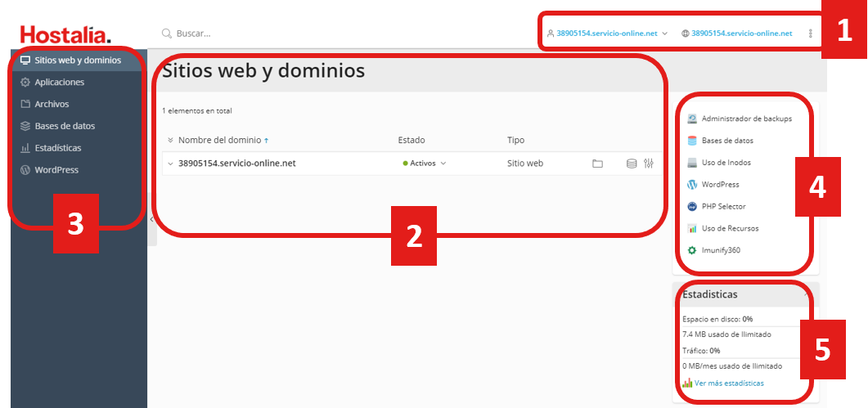
Task: Click the Estado column header
Action: click(412, 141)
